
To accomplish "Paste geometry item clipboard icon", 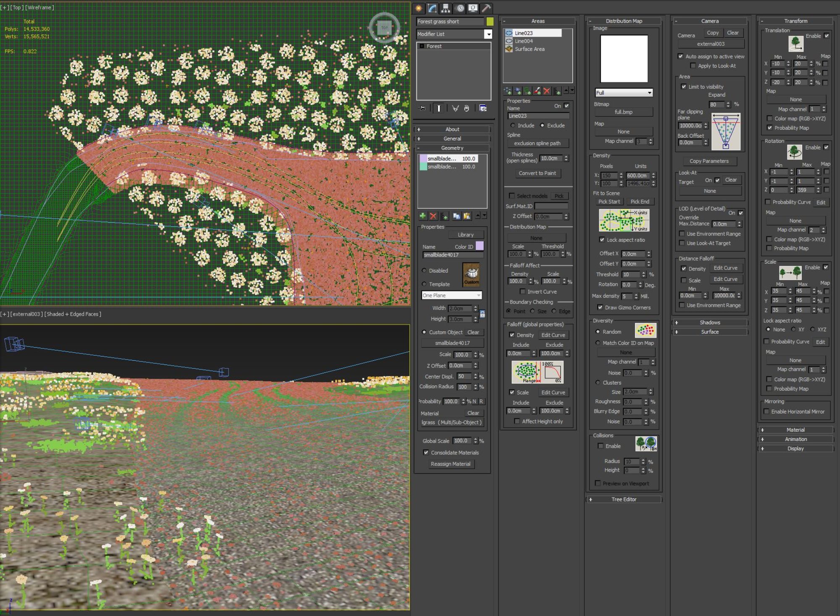I will click(467, 216).
